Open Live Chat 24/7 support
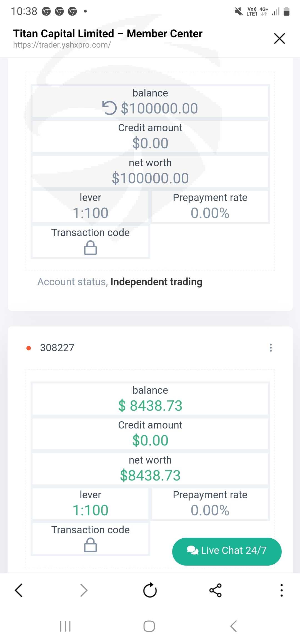The image size is (300, 644). click(227, 551)
